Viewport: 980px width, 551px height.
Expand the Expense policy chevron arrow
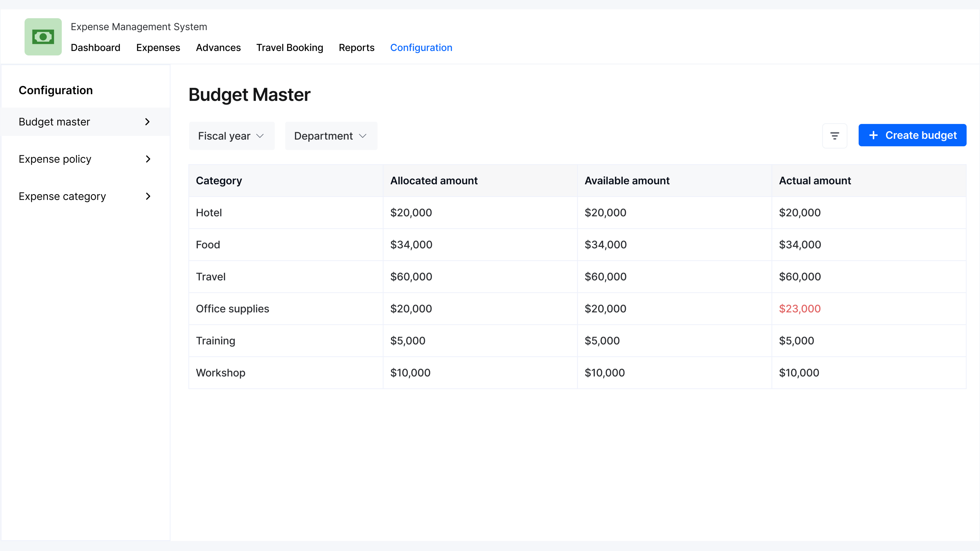pos(148,159)
